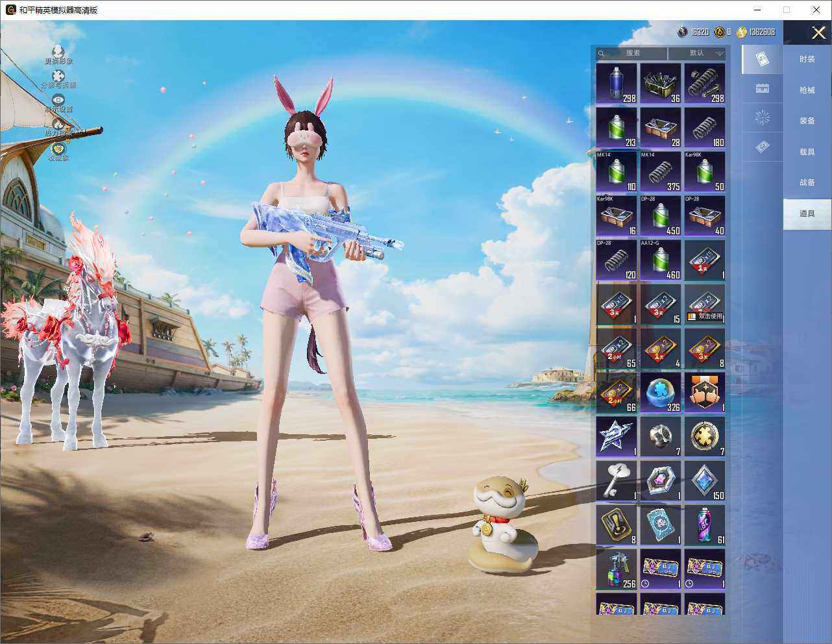Select the blue diamond item with 150
Screen dimensions: 832x644
click(705, 481)
